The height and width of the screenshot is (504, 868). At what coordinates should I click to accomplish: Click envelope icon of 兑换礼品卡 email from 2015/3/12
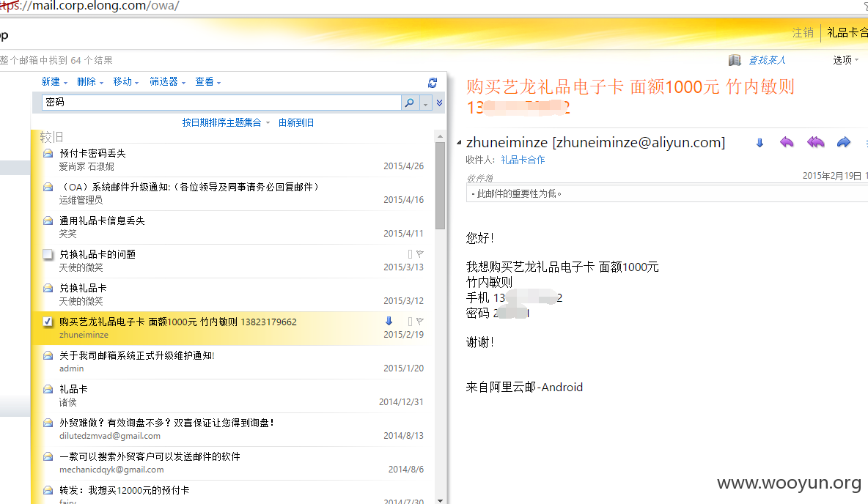point(48,288)
